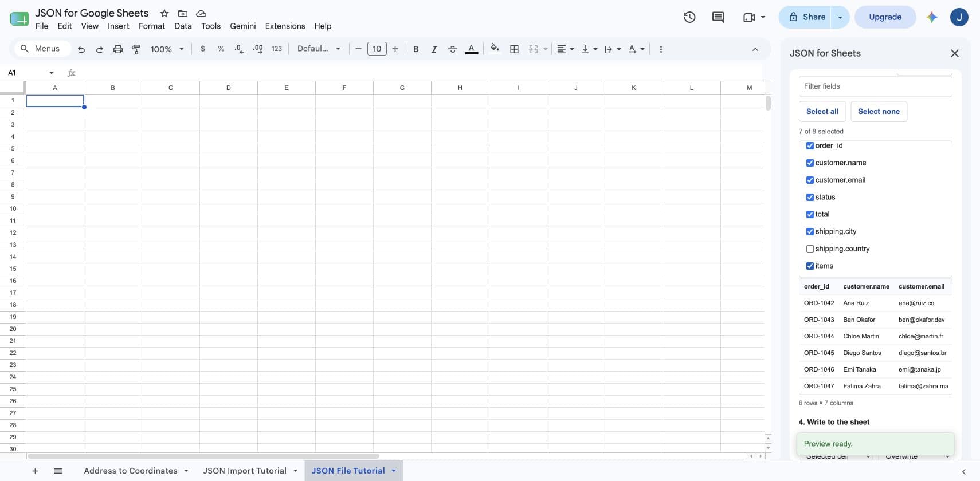Uncheck the total field checkbox

810,214
